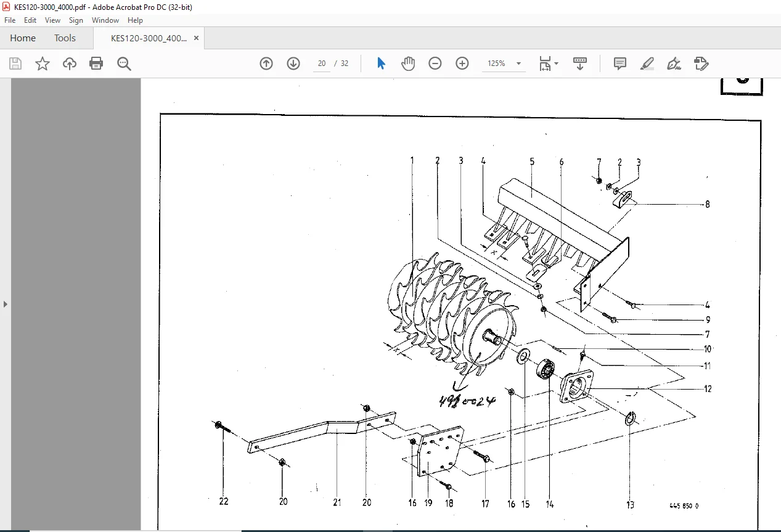Image resolution: width=781 pixels, height=532 pixels.
Task: Click part number 10 label in diagram
Action: coord(708,350)
